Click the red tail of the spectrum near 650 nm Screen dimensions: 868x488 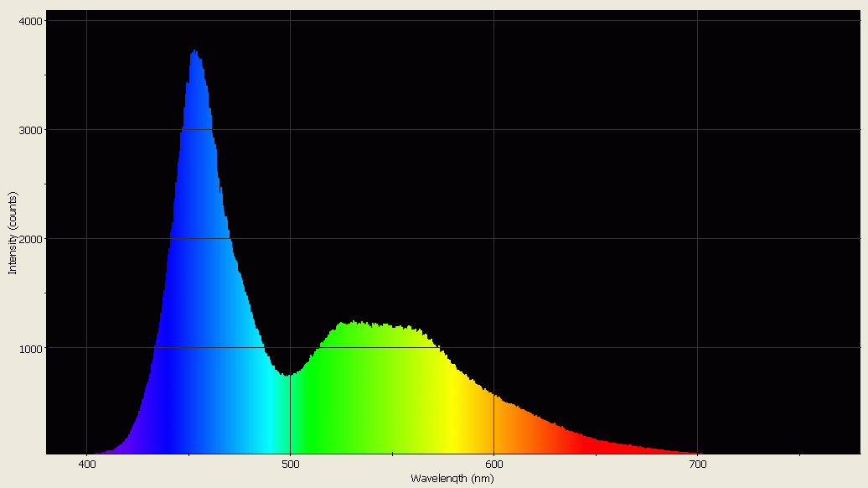point(597,443)
